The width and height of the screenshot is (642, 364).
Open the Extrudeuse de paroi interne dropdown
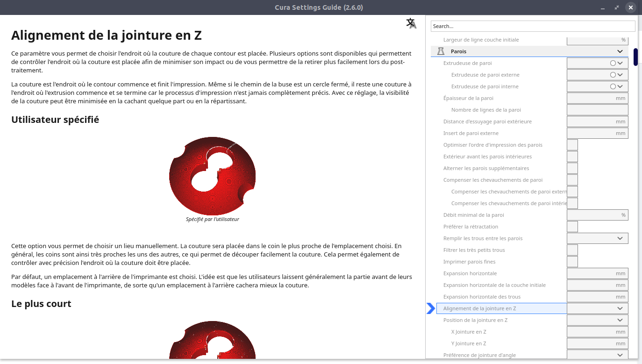(598, 86)
